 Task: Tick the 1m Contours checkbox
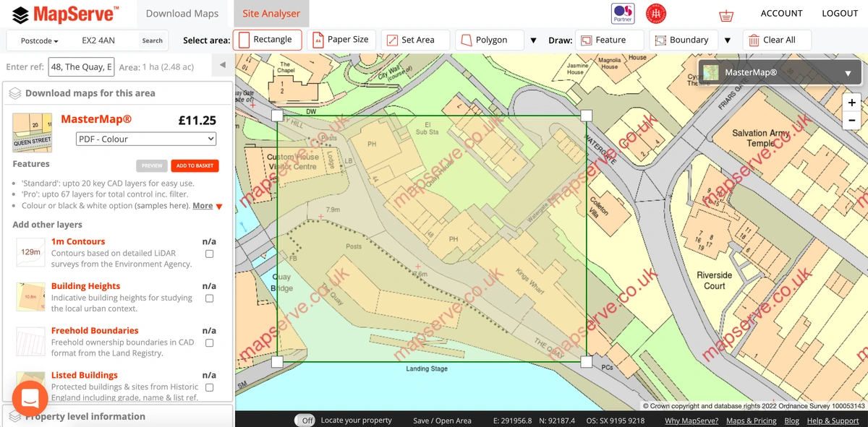(209, 254)
